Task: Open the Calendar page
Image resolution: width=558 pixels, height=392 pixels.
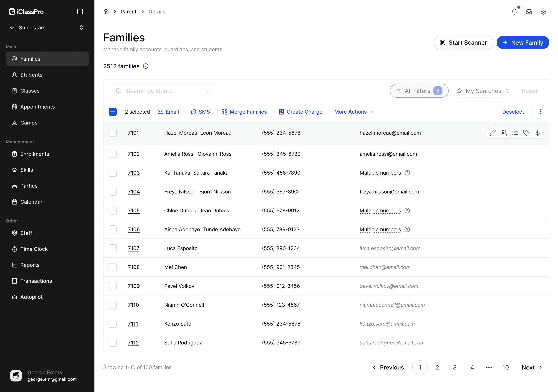Action: (x=47, y=202)
